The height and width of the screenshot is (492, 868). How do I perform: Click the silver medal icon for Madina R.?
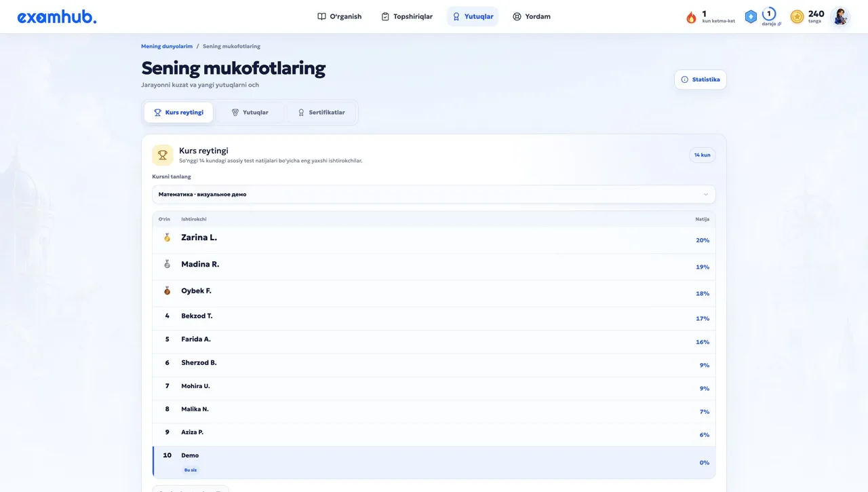pyautogui.click(x=167, y=264)
